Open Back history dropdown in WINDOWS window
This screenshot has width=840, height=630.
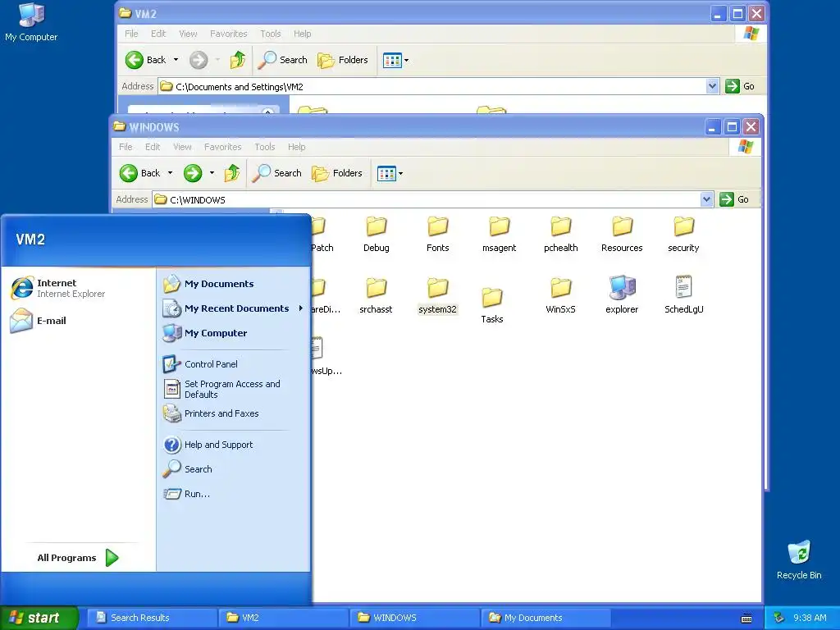171,173
